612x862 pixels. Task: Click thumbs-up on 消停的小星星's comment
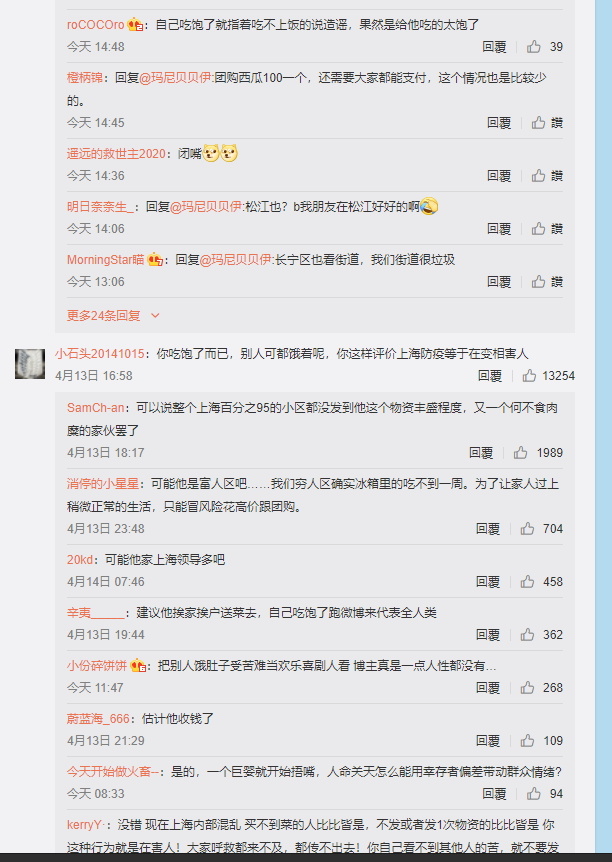527,528
